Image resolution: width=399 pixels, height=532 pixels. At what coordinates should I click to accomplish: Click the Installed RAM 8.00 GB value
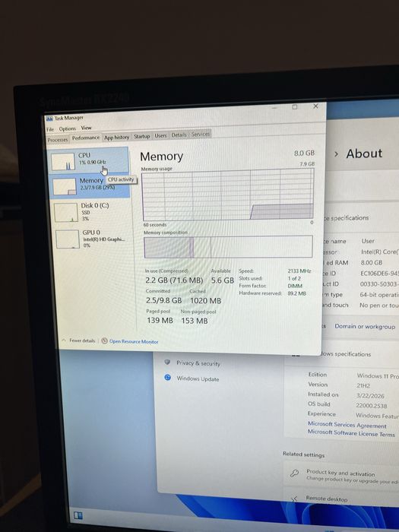[372, 263]
